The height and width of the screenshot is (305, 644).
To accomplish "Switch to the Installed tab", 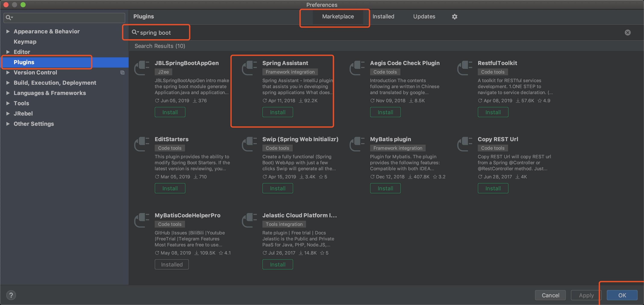I will pos(383,16).
